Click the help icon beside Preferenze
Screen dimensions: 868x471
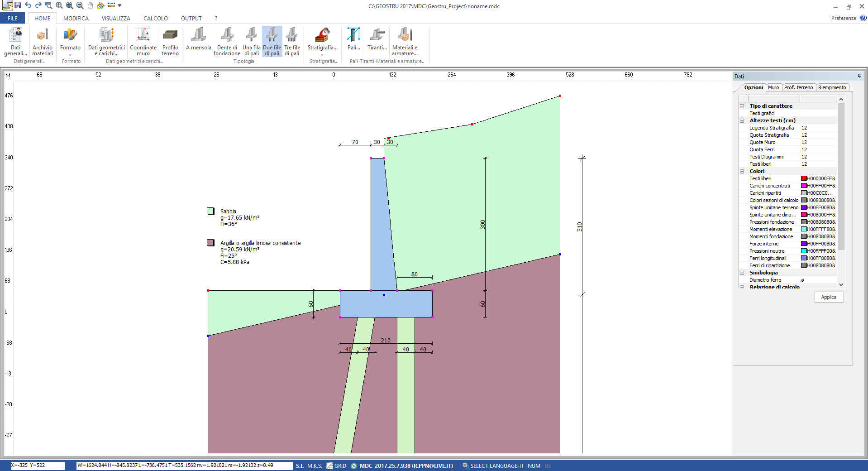[863, 18]
